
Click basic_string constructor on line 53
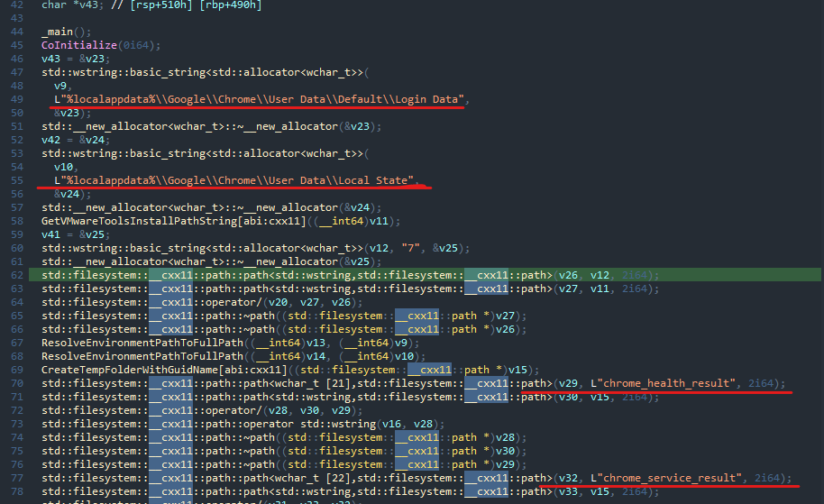[205, 153]
